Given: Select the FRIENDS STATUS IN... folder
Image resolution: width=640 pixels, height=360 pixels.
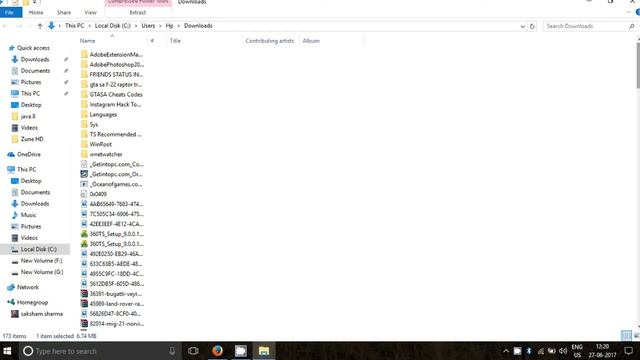Looking at the screenshot, I should (x=116, y=75).
